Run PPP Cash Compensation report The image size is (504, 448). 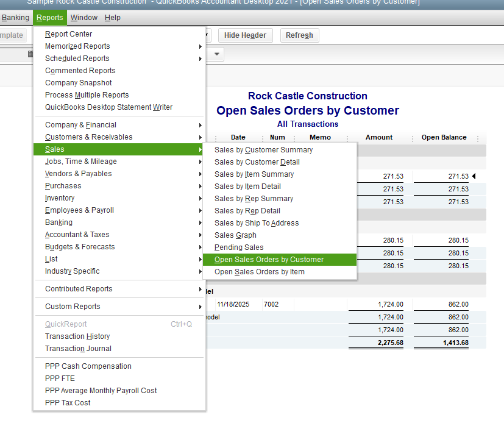pyautogui.click(x=119, y=367)
